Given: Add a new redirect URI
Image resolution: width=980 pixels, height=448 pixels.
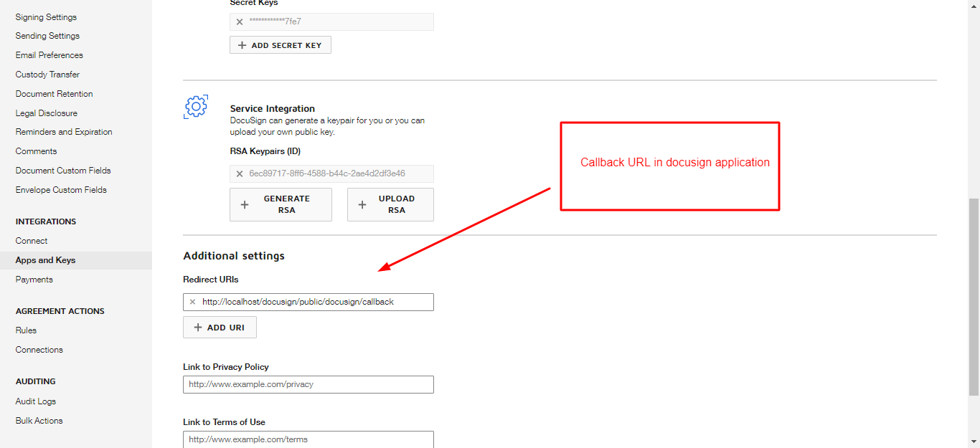Looking at the screenshot, I should click(220, 328).
